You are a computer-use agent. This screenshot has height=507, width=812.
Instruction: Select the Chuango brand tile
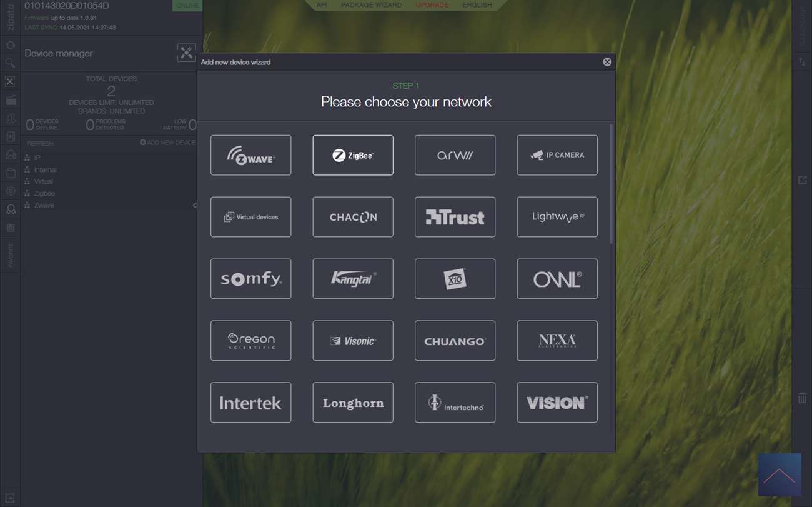pos(455,341)
